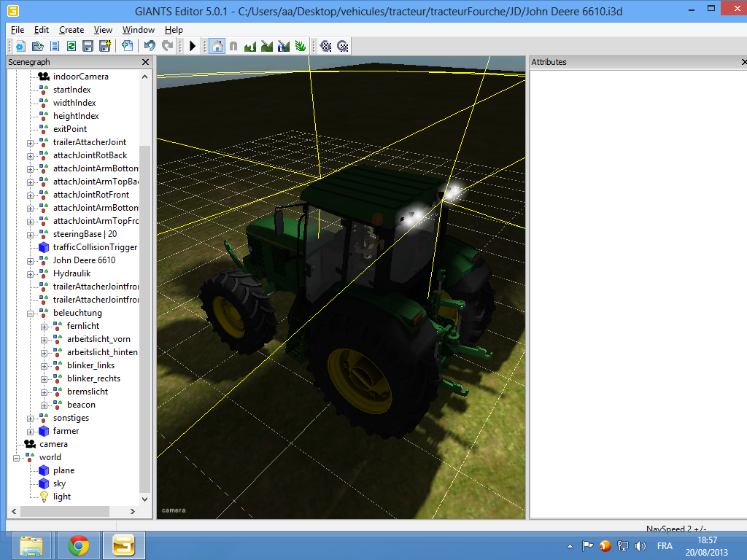Select the camera node in Scenegraph
Screen dimensions: 747x560
[x=53, y=444]
